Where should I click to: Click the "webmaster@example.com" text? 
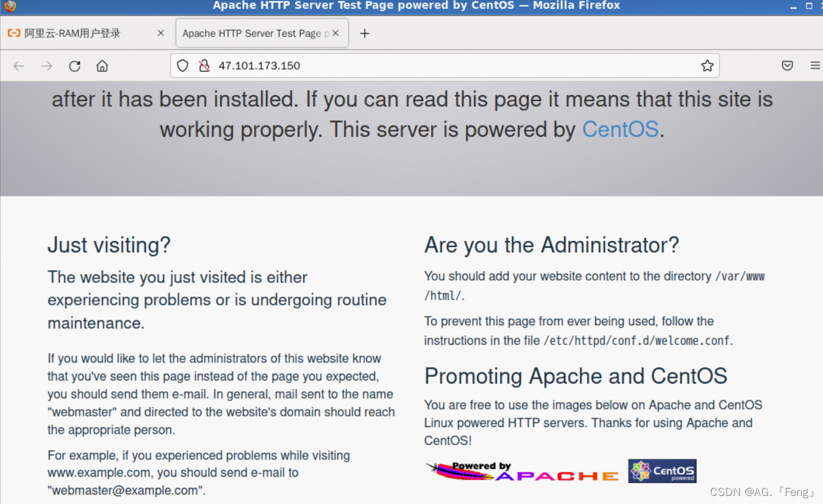pyautogui.click(x=127, y=490)
